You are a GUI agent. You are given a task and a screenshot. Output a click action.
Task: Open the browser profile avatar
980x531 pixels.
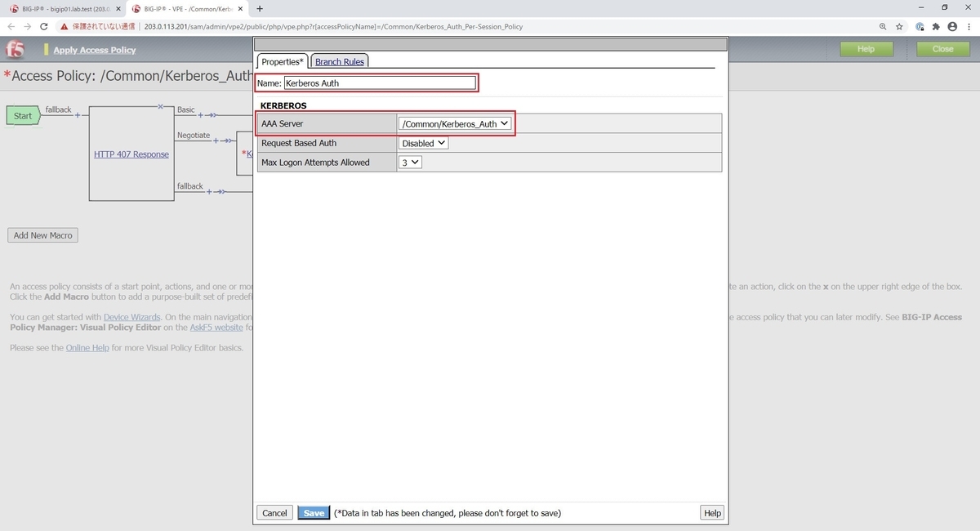click(952, 26)
